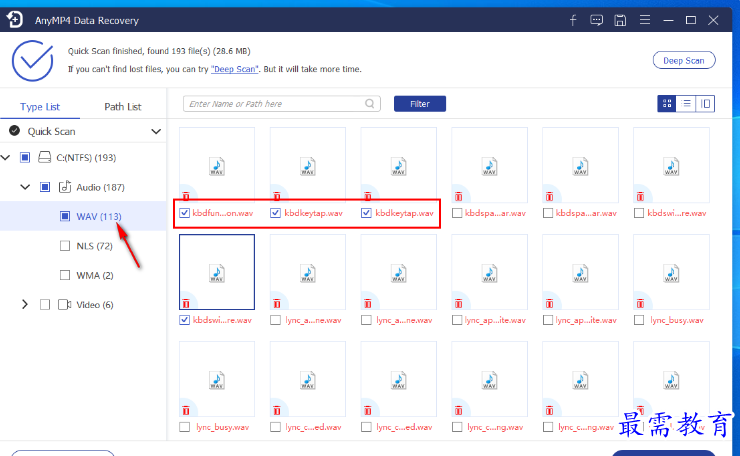Switch to the Path List tab
The width and height of the screenshot is (740, 456).
coord(123,107)
